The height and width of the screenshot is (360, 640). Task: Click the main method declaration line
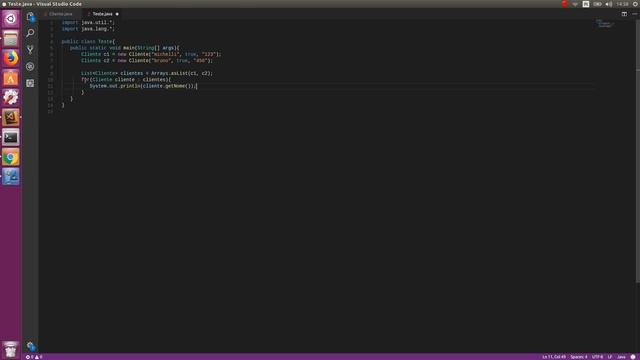(124, 48)
